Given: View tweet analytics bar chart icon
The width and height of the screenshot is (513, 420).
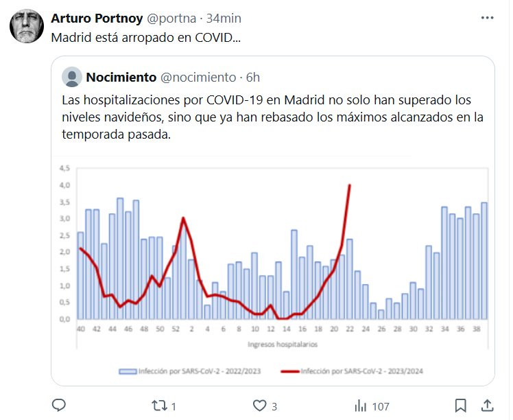Looking at the screenshot, I should (361, 406).
